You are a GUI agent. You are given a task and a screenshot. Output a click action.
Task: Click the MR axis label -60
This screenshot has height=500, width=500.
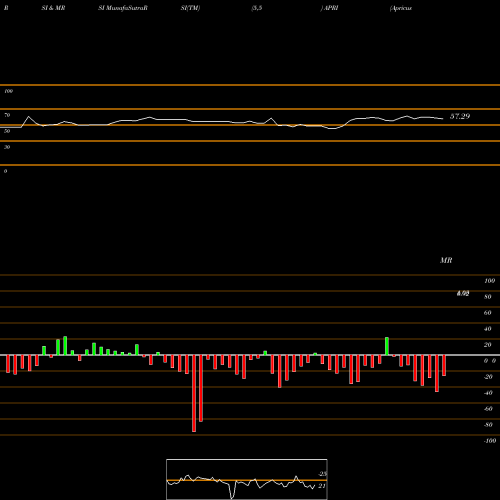pyautogui.click(x=488, y=409)
